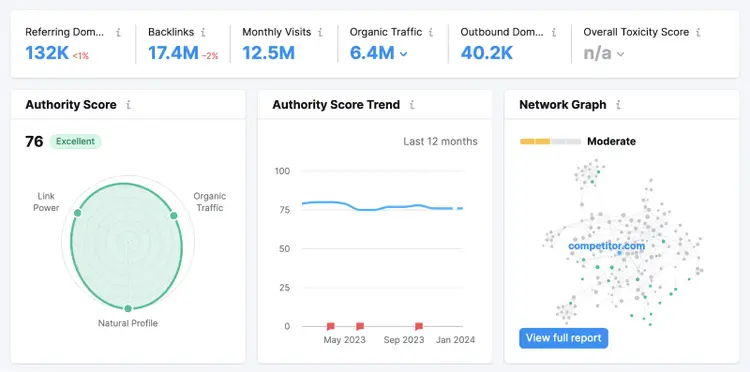Click the Last 12 months label
750x372 pixels.
point(440,142)
